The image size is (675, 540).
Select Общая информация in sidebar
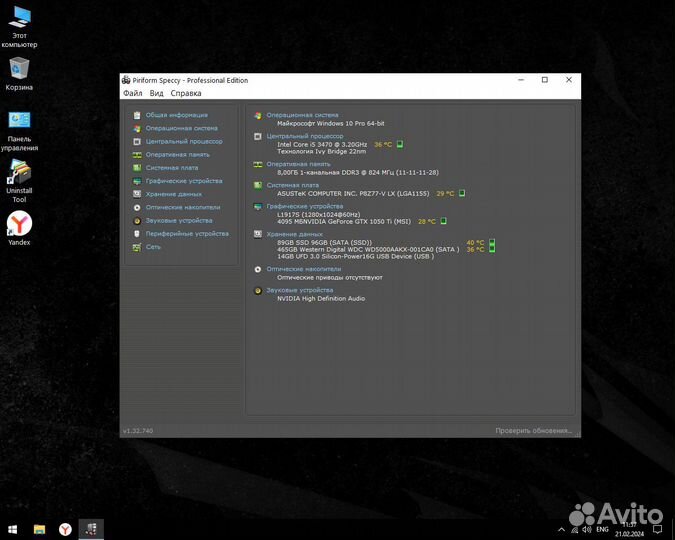[176, 115]
